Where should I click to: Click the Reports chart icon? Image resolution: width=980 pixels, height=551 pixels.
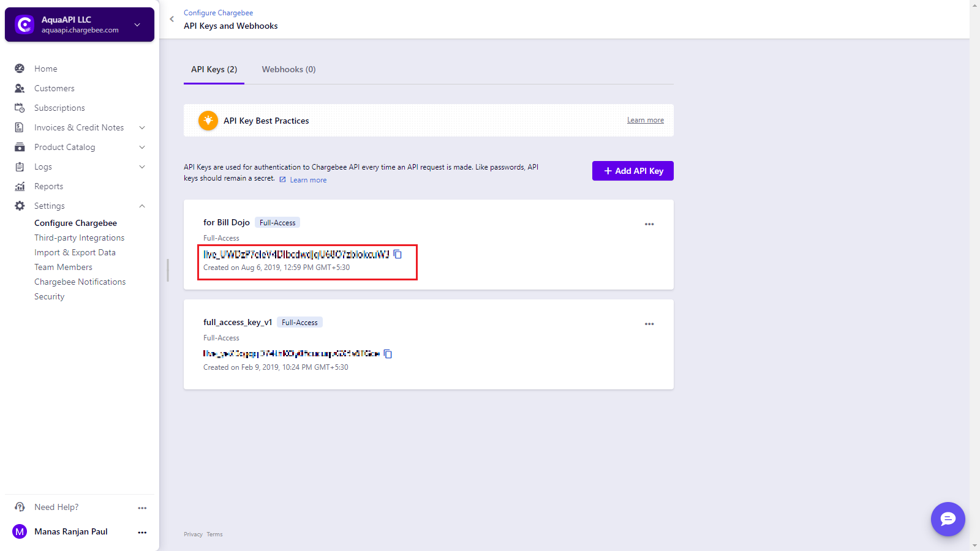click(x=20, y=186)
